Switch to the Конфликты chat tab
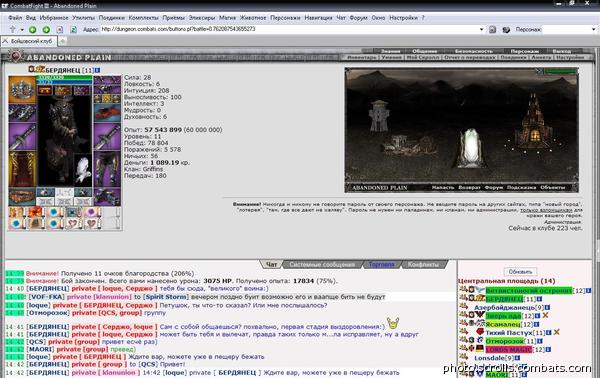Viewport: 600px width, 378px height. [423, 264]
